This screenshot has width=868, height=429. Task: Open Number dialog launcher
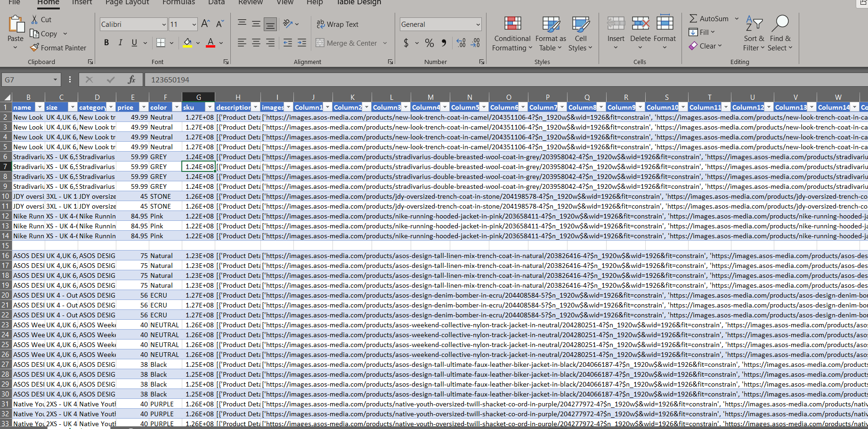pyautogui.click(x=482, y=62)
